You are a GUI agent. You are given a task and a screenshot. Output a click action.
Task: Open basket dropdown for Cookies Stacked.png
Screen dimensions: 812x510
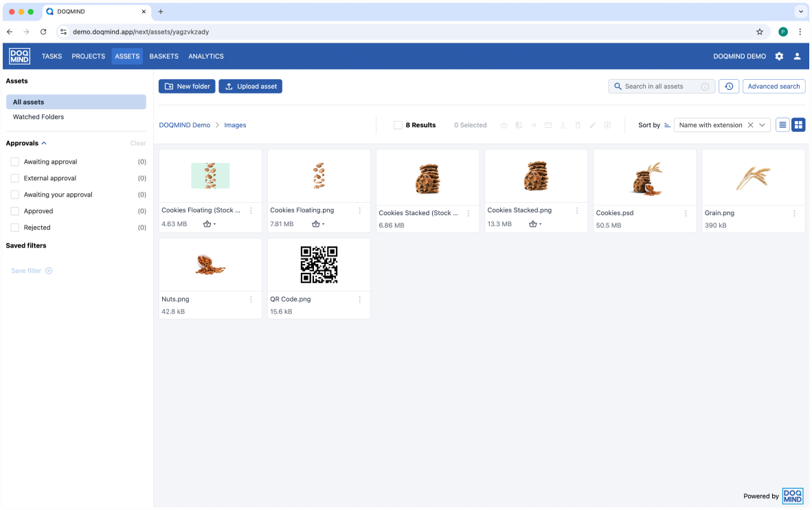[535, 224]
